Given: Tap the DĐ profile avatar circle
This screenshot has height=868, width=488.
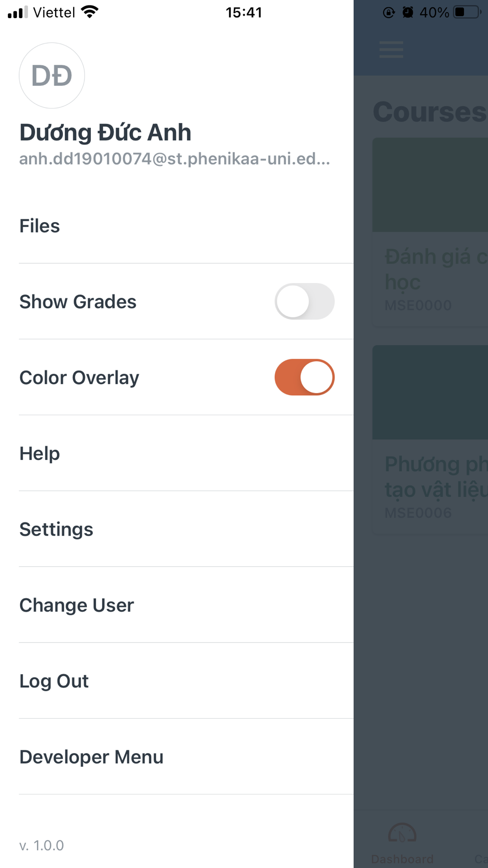Looking at the screenshot, I should (52, 76).
